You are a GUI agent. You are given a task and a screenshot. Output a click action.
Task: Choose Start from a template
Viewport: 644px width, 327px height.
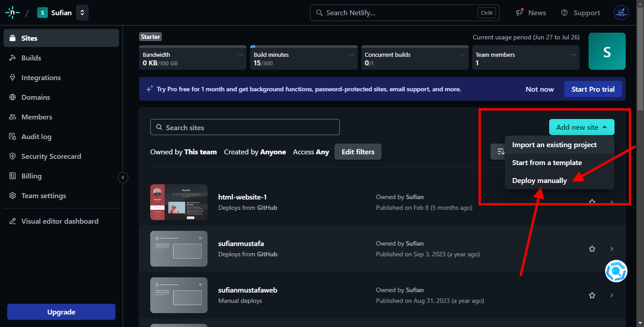tap(559, 163)
